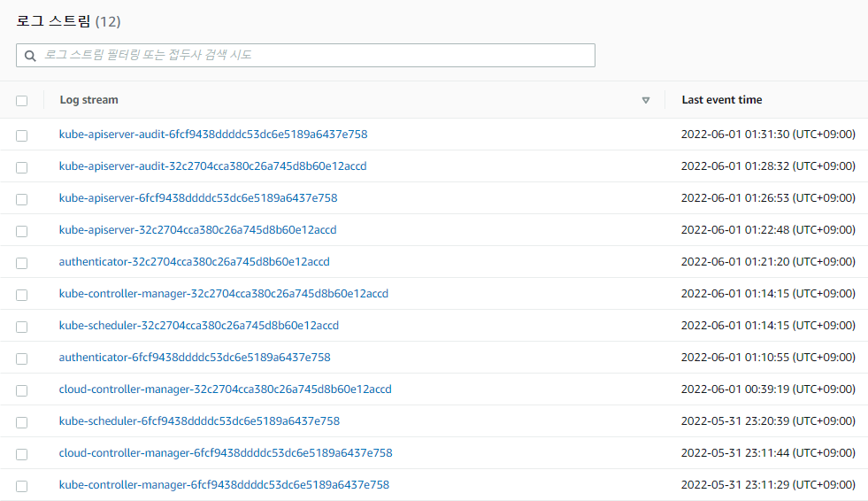The image size is (868, 501).
Task: Check the kube-scheduler-32c2704c row checkbox
Action: click(x=21, y=327)
